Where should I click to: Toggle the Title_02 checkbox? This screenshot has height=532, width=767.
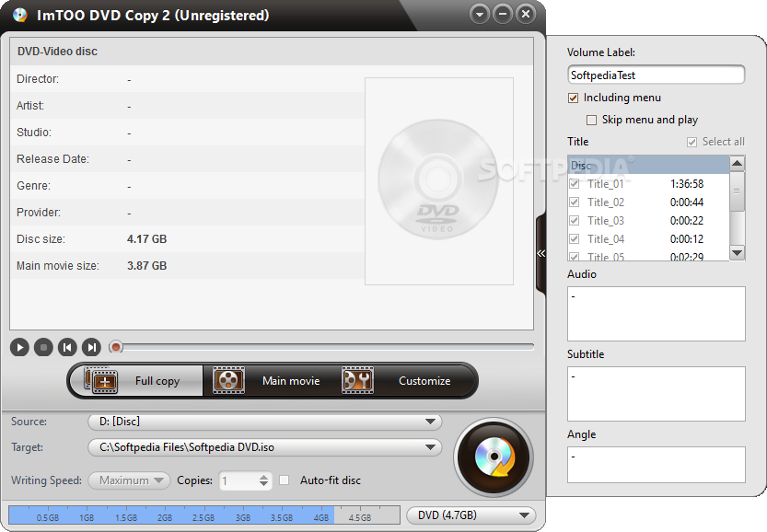(x=575, y=202)
